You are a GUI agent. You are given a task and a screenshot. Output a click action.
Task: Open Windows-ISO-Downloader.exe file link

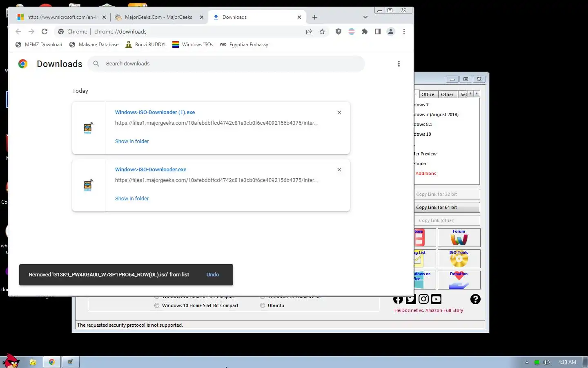151,170
